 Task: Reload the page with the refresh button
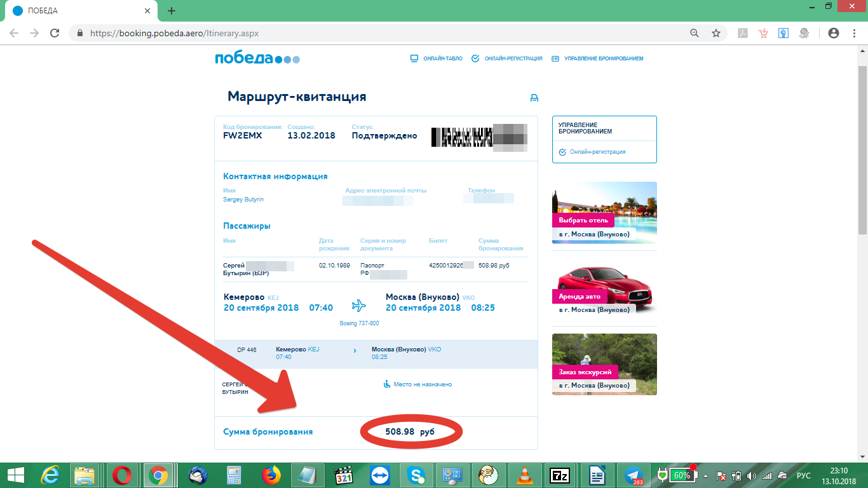click(55, 33)
